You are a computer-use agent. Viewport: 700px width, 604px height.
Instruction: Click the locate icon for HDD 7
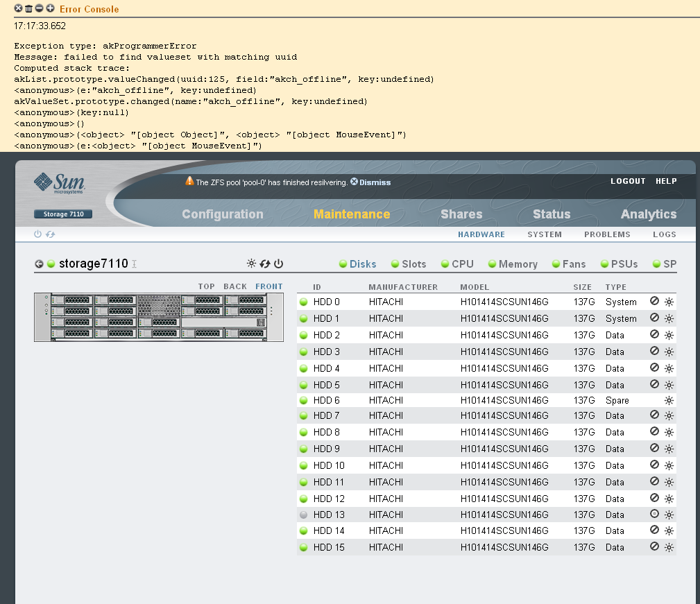[669, 416]
